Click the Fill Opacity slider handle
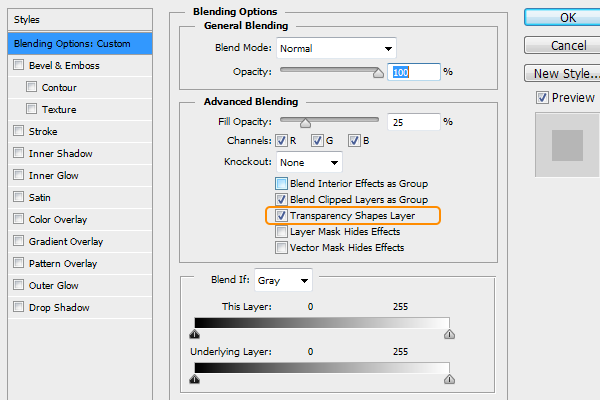 coord(305,123)
